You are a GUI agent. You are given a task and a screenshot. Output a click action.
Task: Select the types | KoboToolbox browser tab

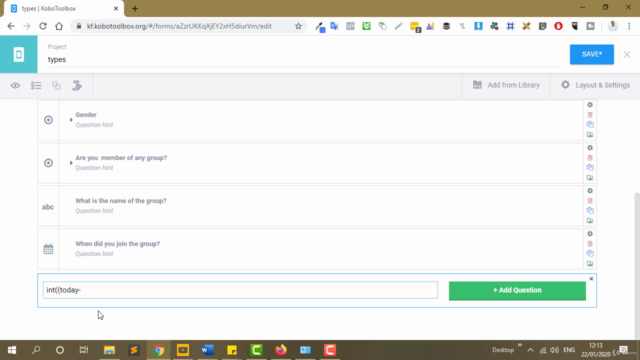(63, 9)
